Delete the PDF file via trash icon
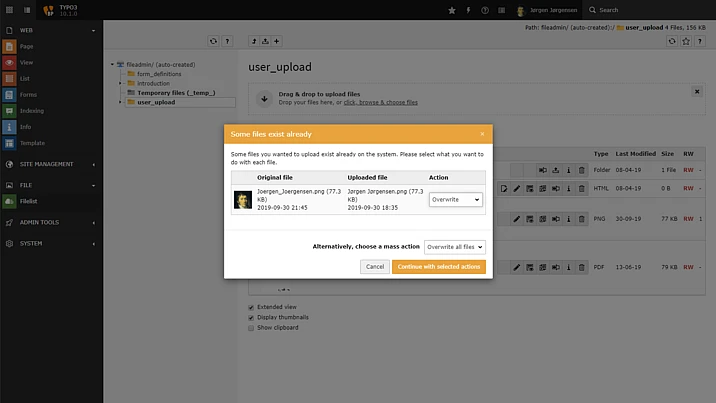Image resolution: width=716 pixels, height=403 pixels. (x=582, y=267)
